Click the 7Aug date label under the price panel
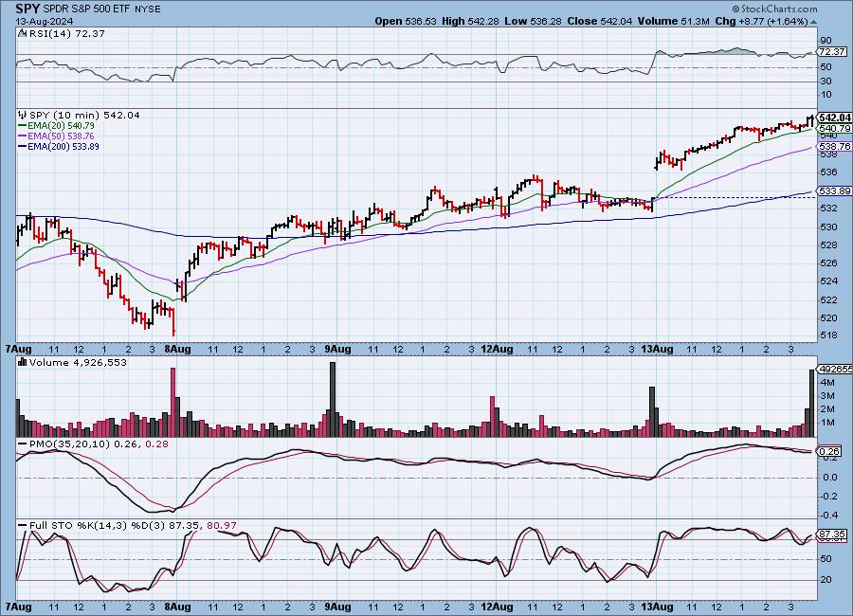This screenshot has height=616, width=853. [x=19, y=350]
